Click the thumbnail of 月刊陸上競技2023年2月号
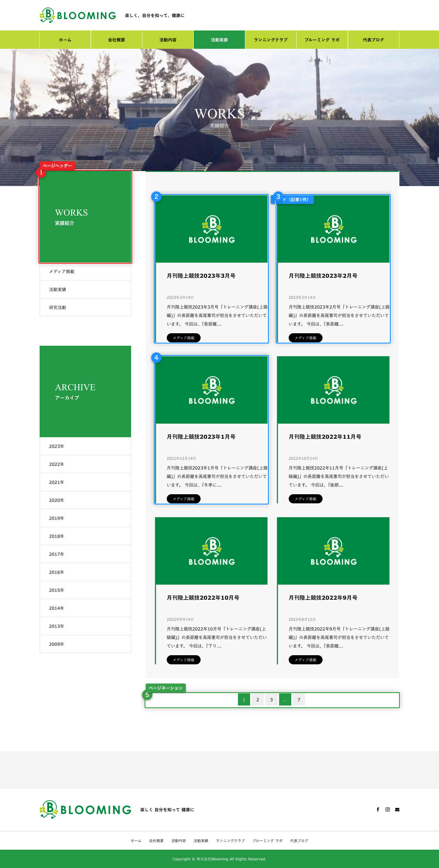This screenshot has height=868, width=439. [333, 229]
